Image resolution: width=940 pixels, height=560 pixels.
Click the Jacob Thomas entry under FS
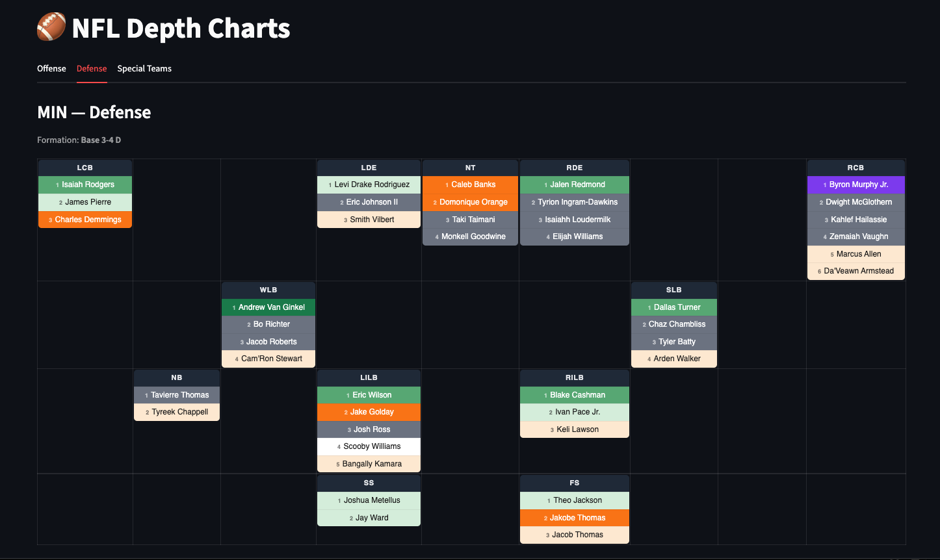(x=575, y=535)
